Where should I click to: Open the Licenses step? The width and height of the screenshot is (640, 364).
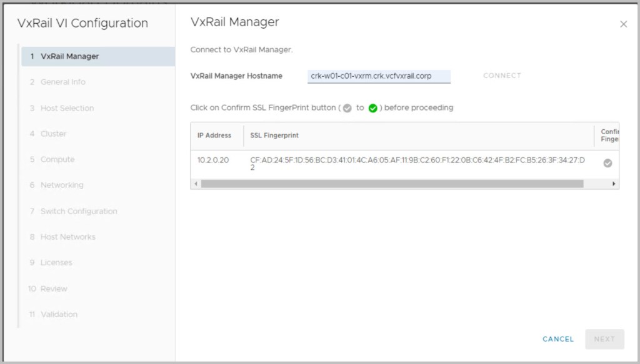(x=56, y=262)
